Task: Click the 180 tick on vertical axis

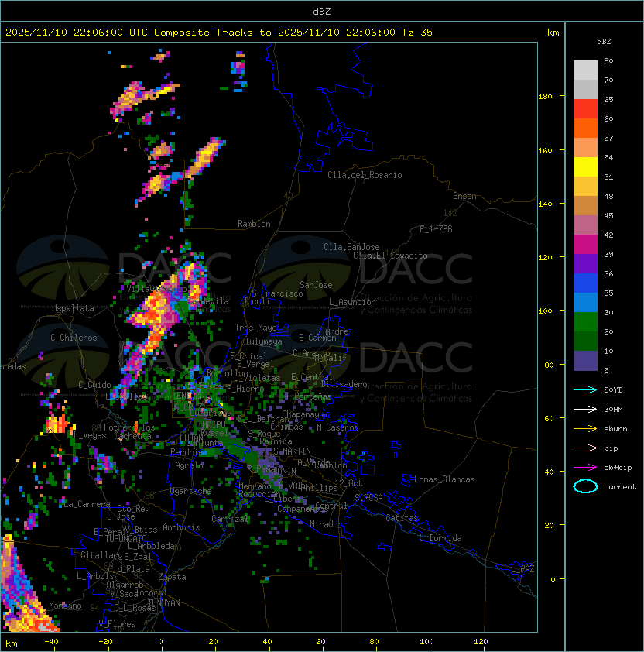Action: coord(545,97)
